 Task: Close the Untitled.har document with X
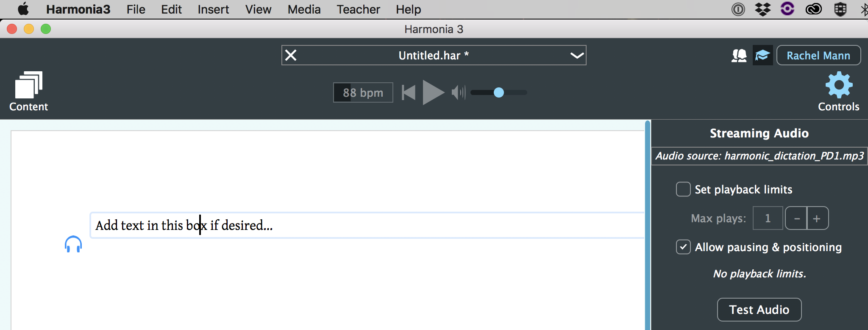pos(291,55)
